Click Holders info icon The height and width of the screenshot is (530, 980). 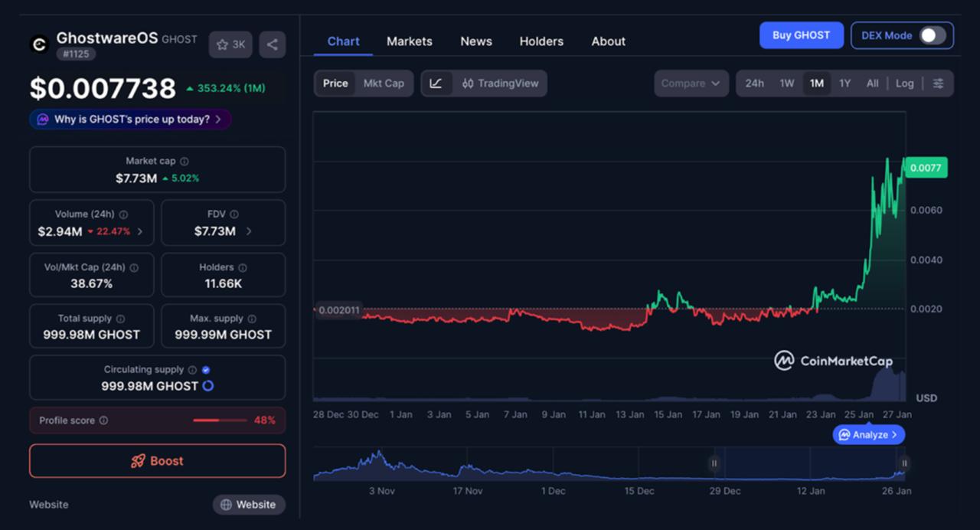click(243, 268)
